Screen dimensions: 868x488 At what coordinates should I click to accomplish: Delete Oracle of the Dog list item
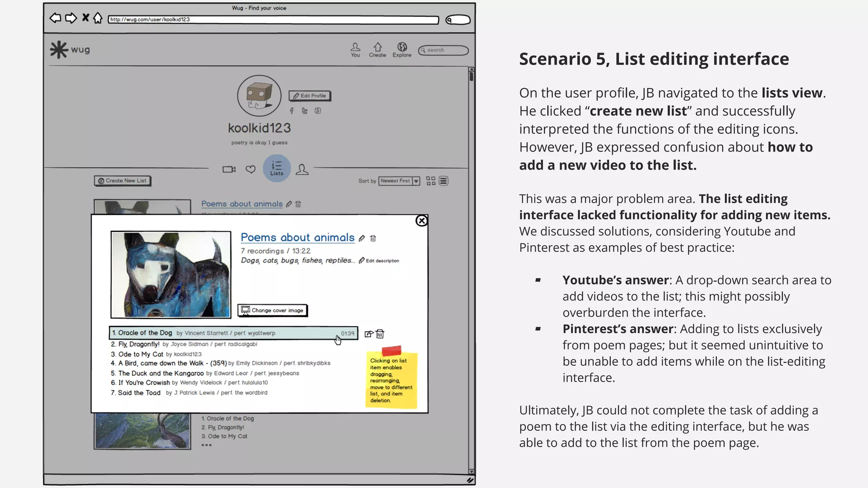380,334
